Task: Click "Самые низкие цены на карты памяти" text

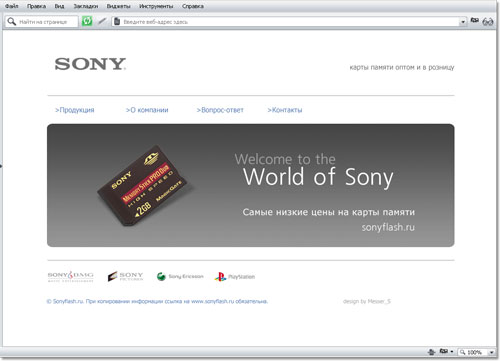Action: click(329, 212)
